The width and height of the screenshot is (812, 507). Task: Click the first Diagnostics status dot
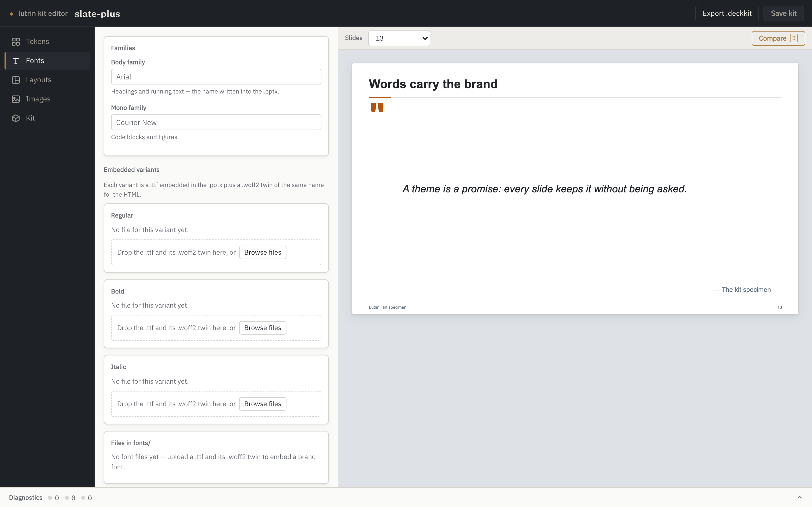[50, 498]
